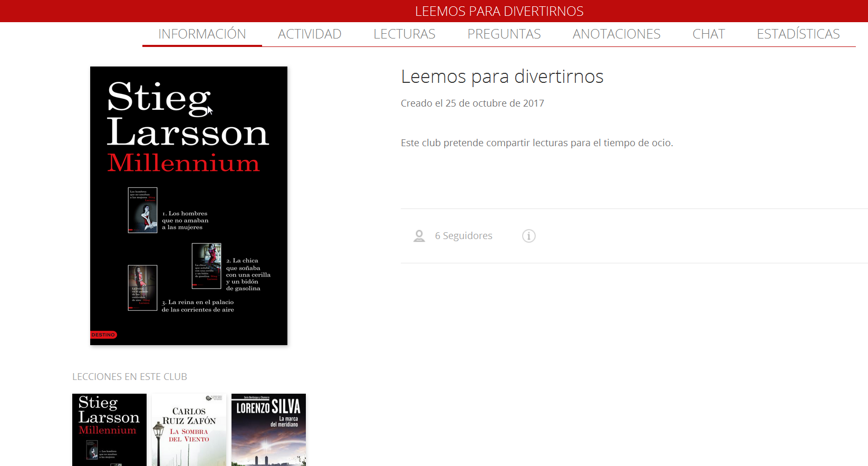Click the info circle icon next to followers

tap(529, 236)
